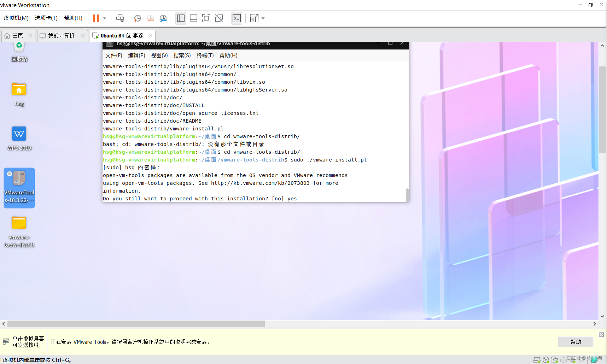Close the Ubuntu 64 位 tab
Screen dimensions: 607x364
(150, 35)
